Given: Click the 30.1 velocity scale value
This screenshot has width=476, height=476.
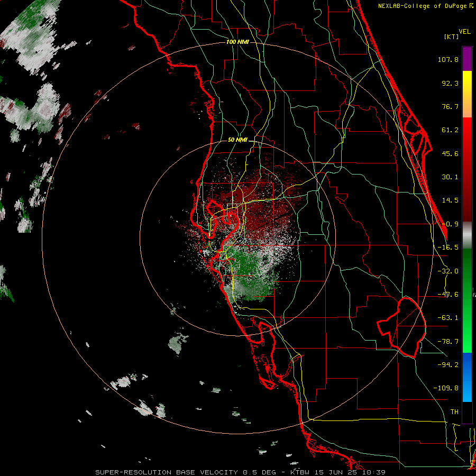Looking at the screenshot, I should click(x=450, y=177).
